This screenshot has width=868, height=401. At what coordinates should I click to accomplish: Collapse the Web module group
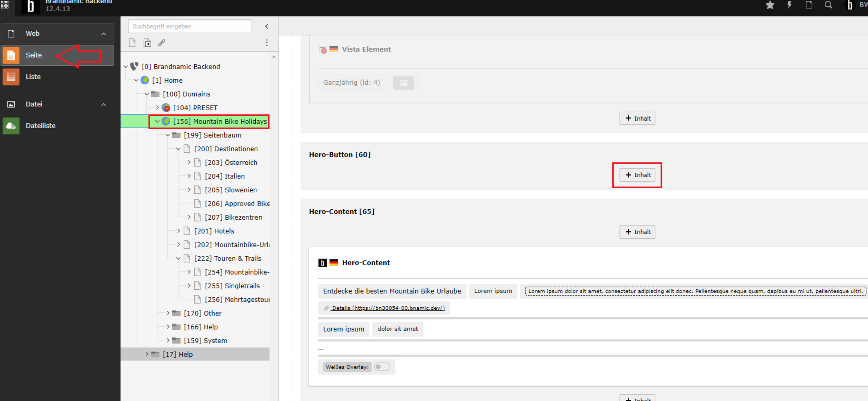pyautogui.click(x=104, y=34)
